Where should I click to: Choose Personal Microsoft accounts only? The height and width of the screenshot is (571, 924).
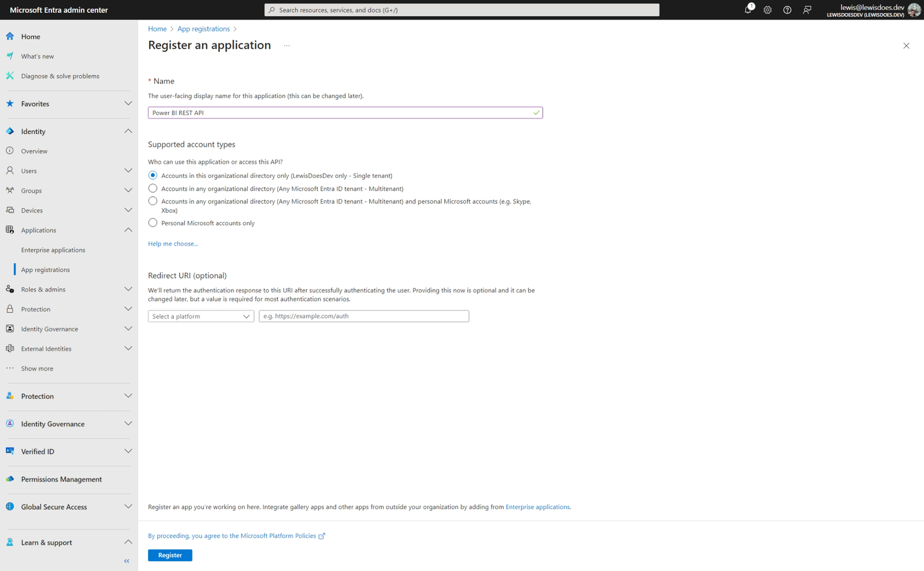pyautogui.click(x=152, y=223)
